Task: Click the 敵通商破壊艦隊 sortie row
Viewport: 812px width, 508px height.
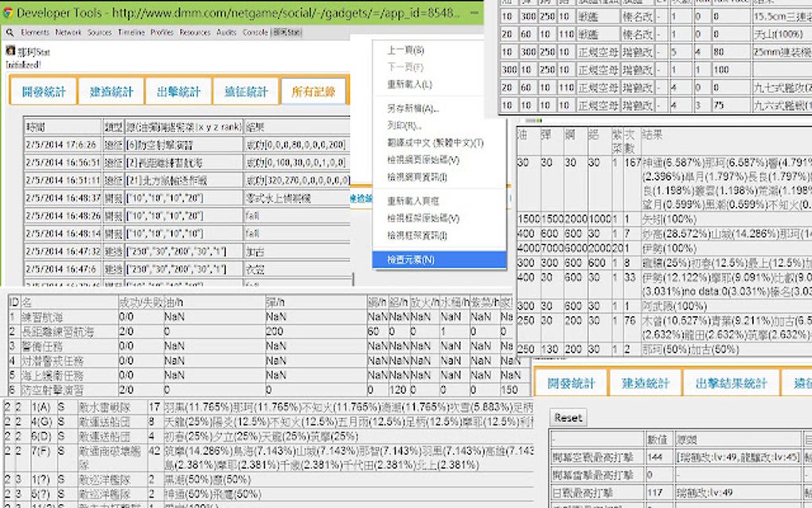Action: [268, 458]
